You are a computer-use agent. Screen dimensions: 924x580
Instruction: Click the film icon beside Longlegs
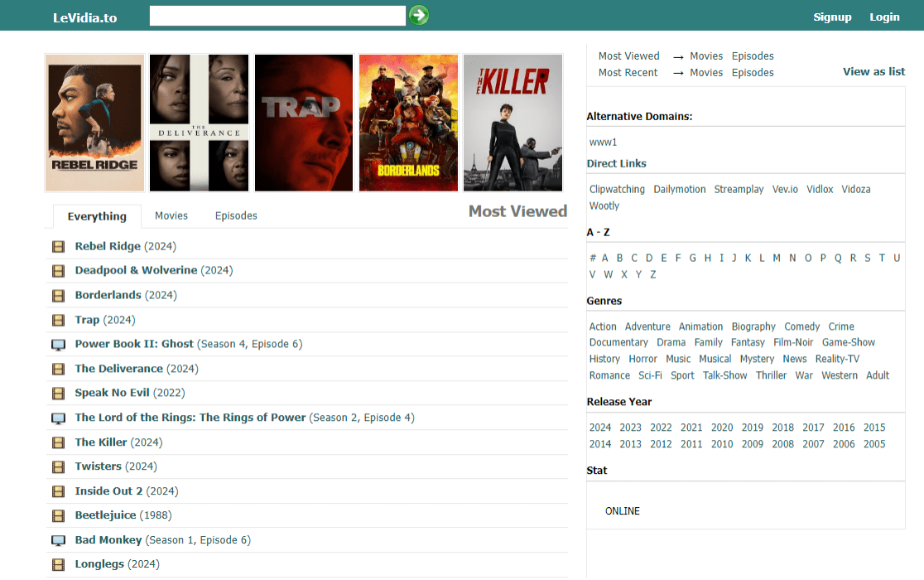pos(58,565)
